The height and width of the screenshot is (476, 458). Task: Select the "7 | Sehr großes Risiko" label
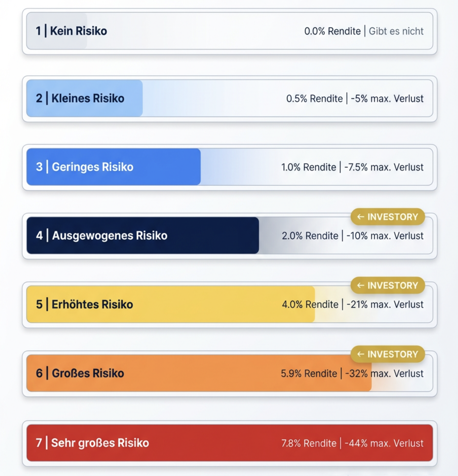point(92,443)
